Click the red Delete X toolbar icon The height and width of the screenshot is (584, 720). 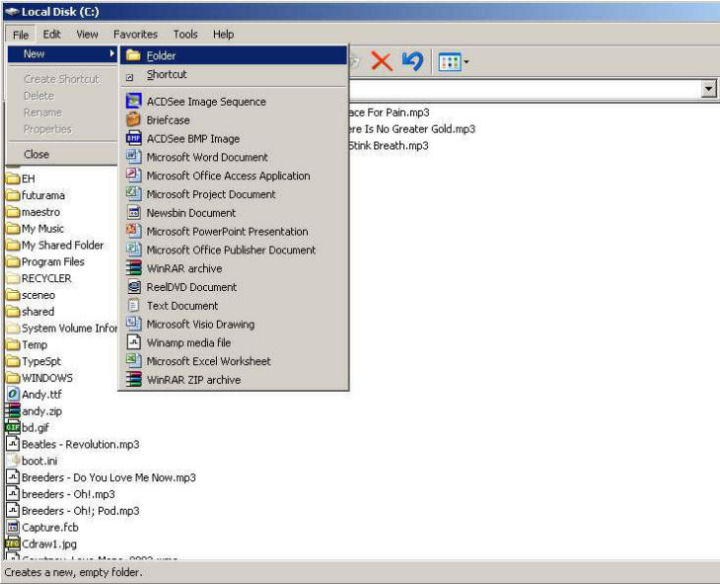coord(382,62)
